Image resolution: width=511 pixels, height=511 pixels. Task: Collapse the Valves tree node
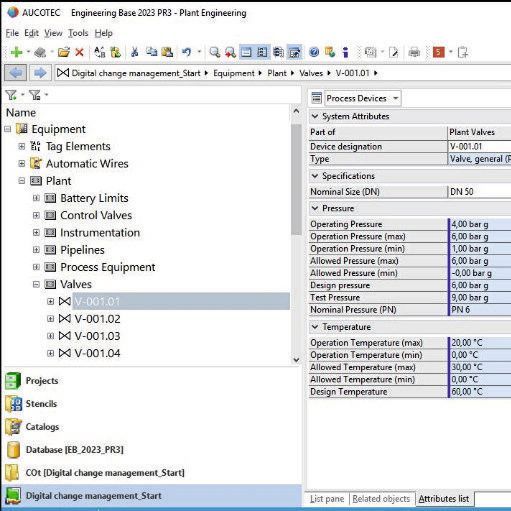click(x=36, y=285)
